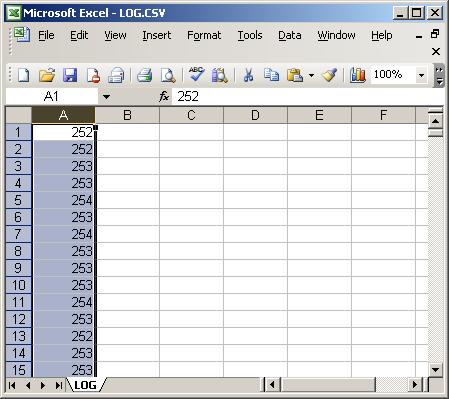The image size is (449, 399).
Task: Click the New blank workbook icon
Action: [x=23, y=75]
